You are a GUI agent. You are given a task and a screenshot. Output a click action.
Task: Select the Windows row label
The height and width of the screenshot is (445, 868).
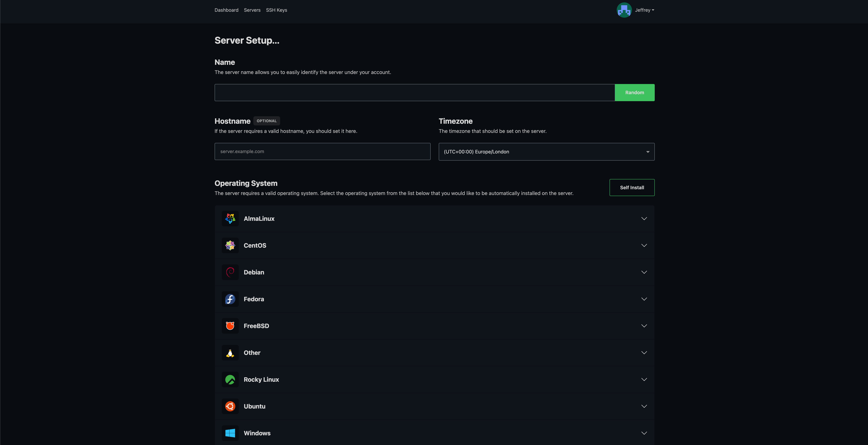coord(257,433)
